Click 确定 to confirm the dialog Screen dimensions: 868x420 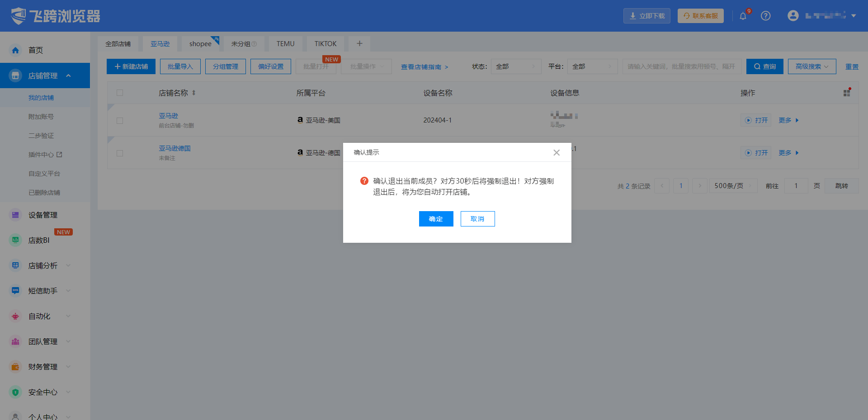436,219
